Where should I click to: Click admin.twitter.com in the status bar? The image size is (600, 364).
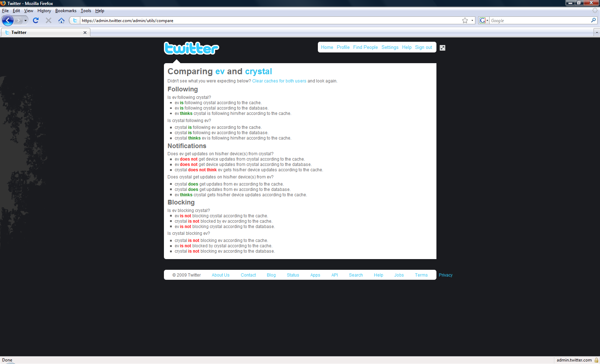[574, 360]
